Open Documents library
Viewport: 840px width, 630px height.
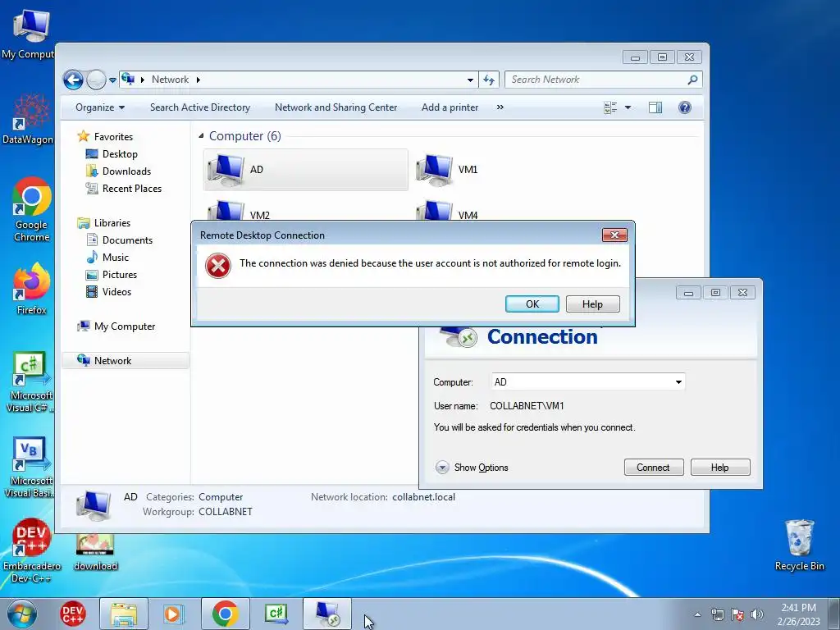click(120, 240)
